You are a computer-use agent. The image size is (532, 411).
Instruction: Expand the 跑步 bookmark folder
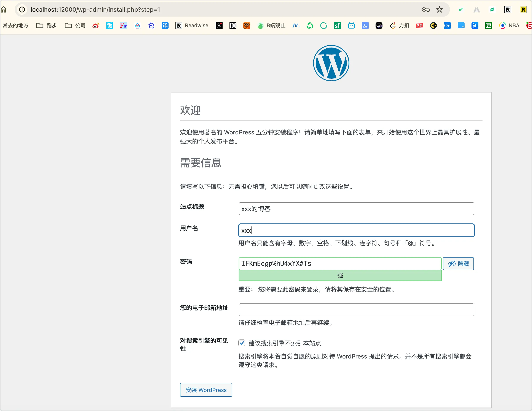click(46, 25)
